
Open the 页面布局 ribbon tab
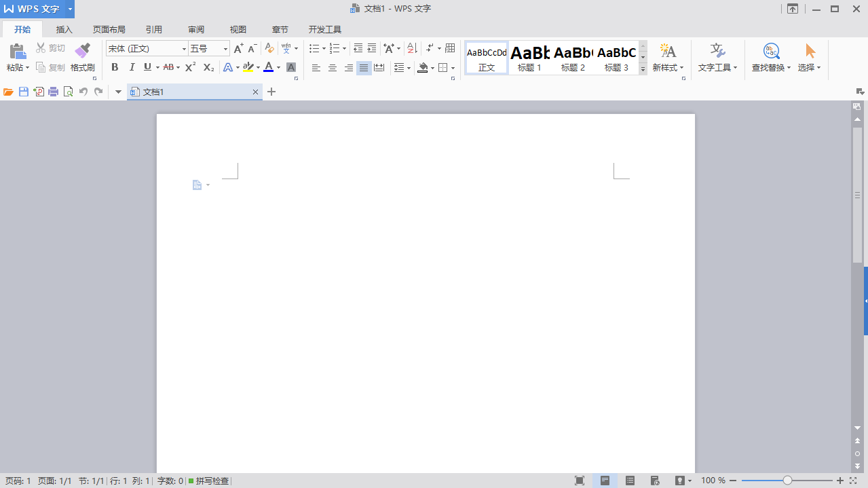point(109,30)
